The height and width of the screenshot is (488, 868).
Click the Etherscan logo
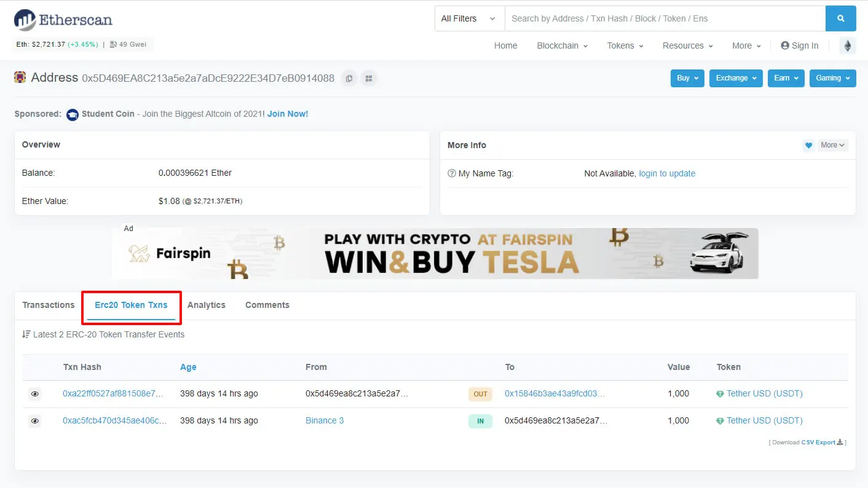coord(63,19)
